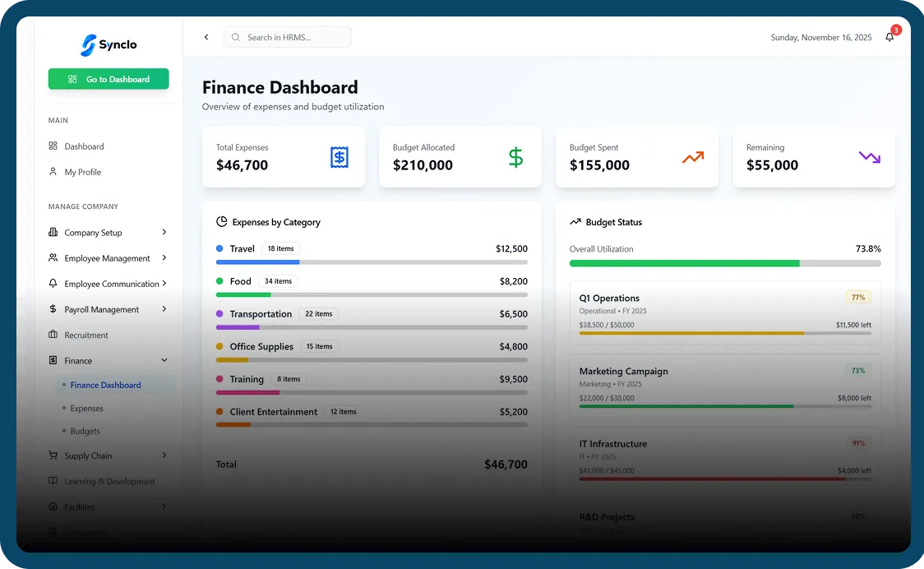Image resolution: width=924 pixels, height=569 pixels.
Task: Open the Budgets submenu item
Action: coord(85,431)
